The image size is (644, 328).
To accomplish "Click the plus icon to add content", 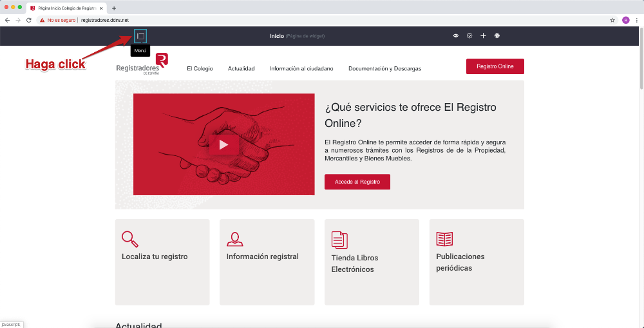I will point(483,36).
